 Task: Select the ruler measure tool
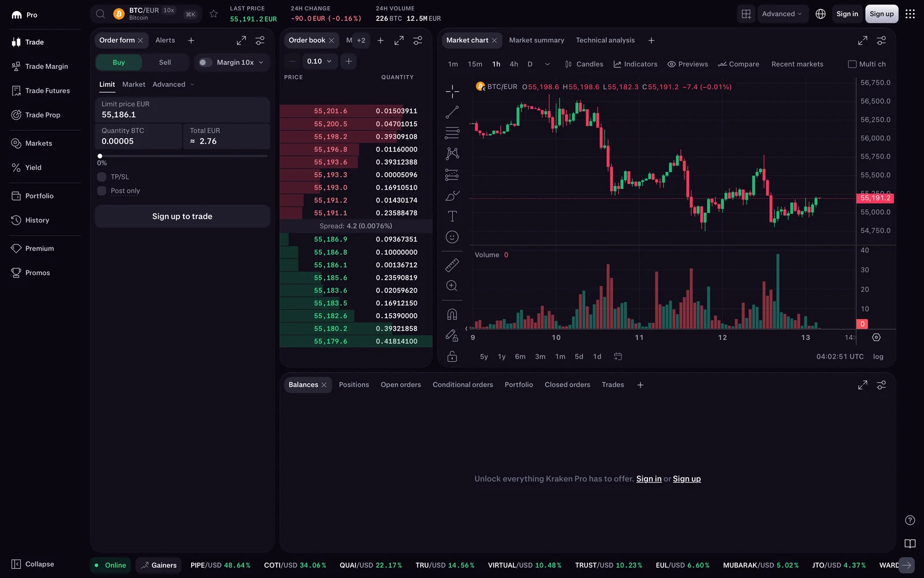coord(452,265)
